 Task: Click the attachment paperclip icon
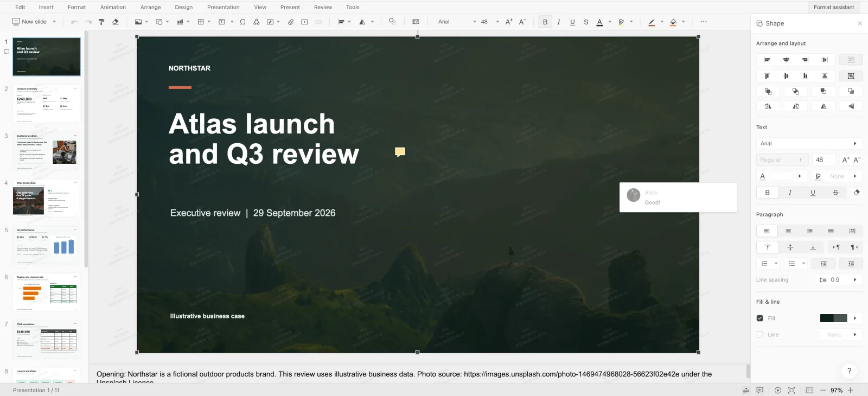[291, 22]
